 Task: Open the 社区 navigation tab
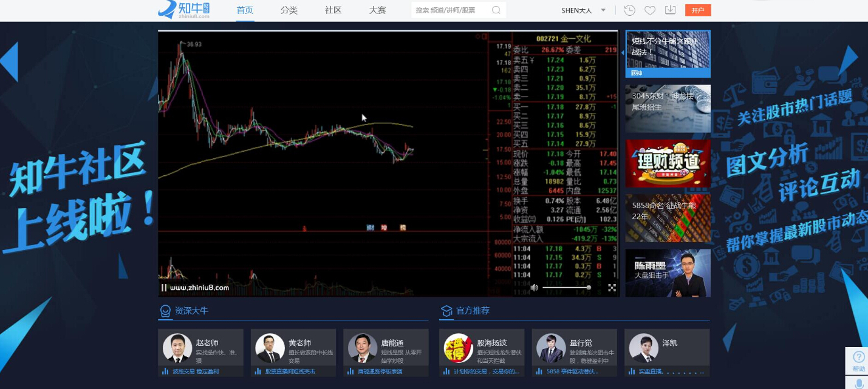(x=333, y=10)
